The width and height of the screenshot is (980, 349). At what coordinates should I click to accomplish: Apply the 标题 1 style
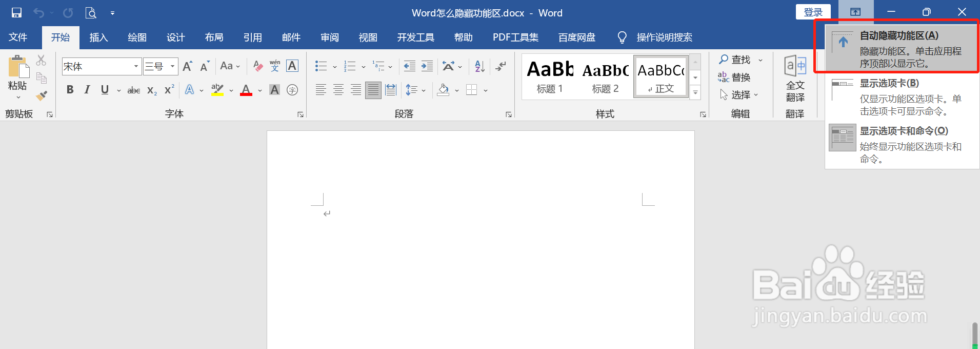[x=550, y=77]
